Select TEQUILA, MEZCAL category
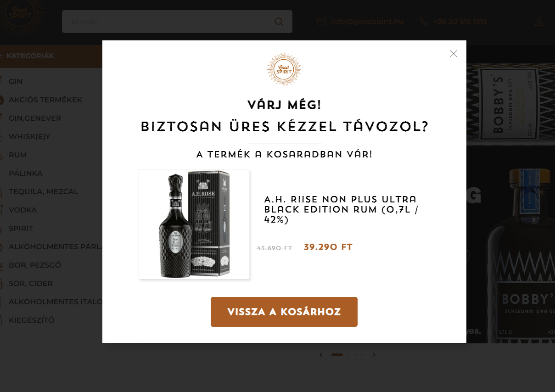The height and width of the screenshot is (392, 555). point(44,191)
